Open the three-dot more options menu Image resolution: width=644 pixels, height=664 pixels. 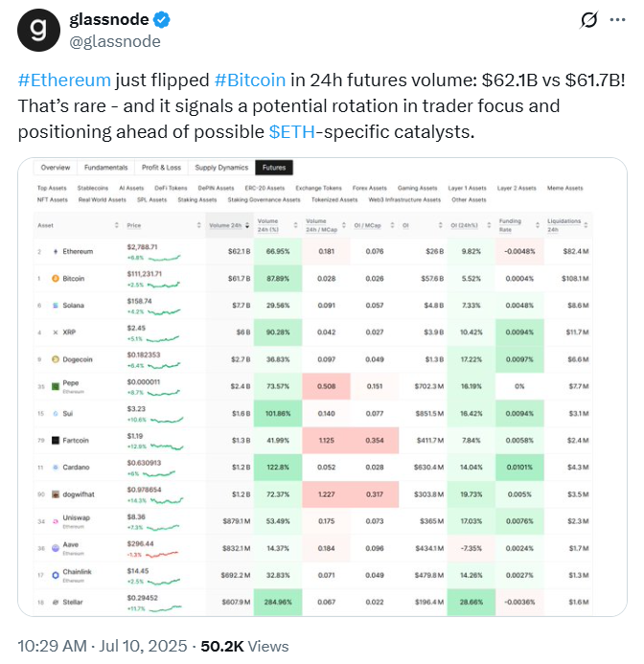[617, 19]
